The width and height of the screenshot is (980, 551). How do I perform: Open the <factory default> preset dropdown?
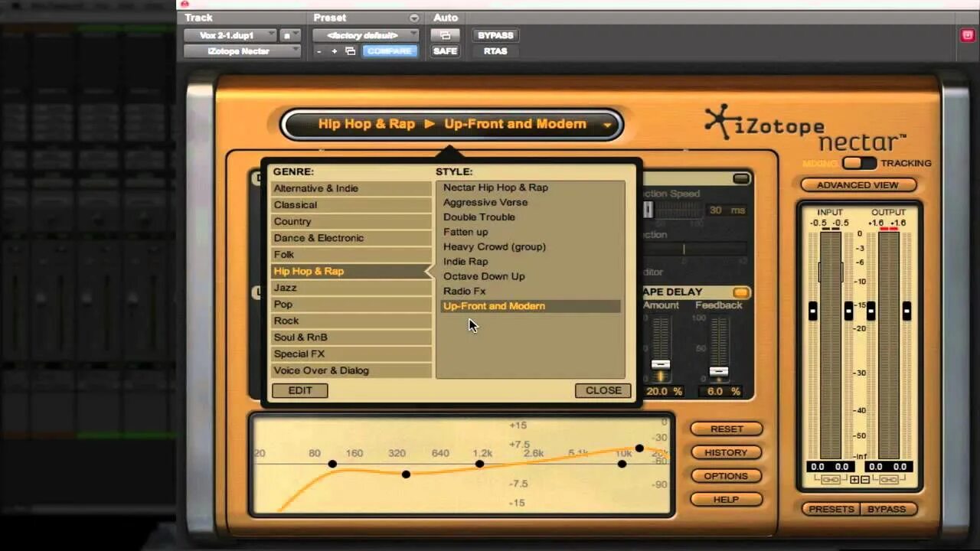pos(365,35)
